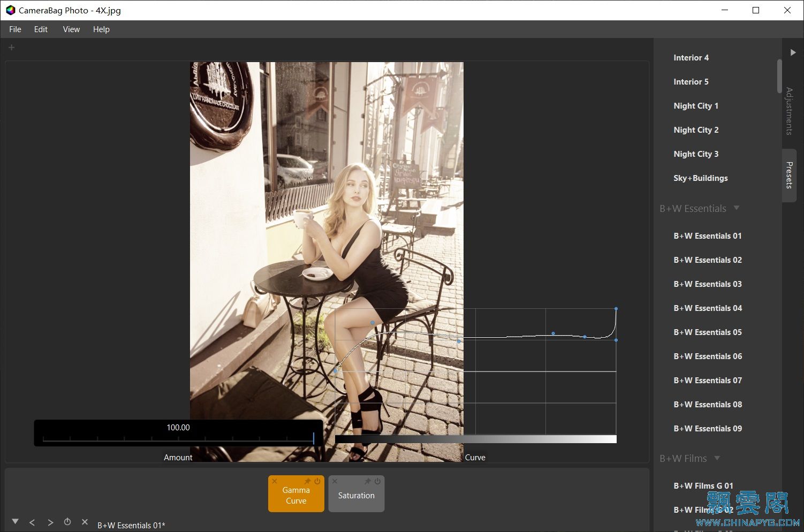Switch to the Presets tab
Image resolution: width=804 pixels, height=532 pixels.
click(x=789, y=175)
